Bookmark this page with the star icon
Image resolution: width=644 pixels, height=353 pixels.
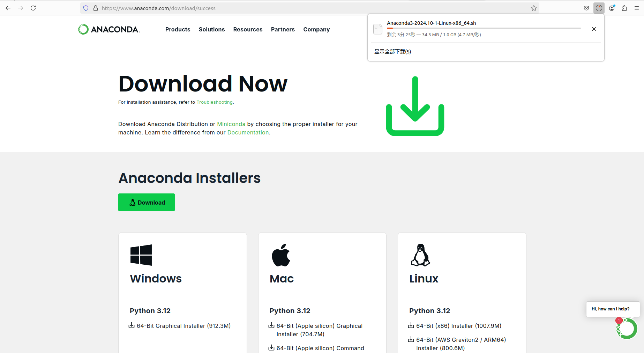click(x=534, y=8)
